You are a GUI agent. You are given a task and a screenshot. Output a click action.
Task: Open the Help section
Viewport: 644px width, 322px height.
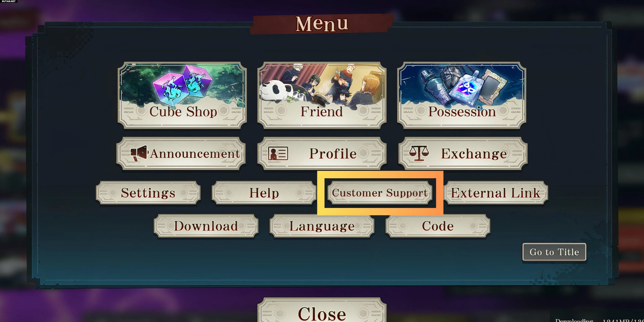coord(264,193)
